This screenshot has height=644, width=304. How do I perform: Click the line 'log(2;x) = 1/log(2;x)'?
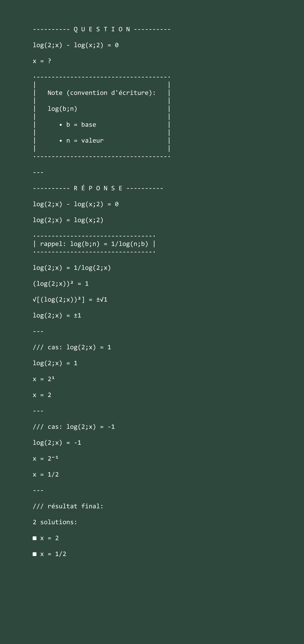pyautogui.click(x=72, y=268)
